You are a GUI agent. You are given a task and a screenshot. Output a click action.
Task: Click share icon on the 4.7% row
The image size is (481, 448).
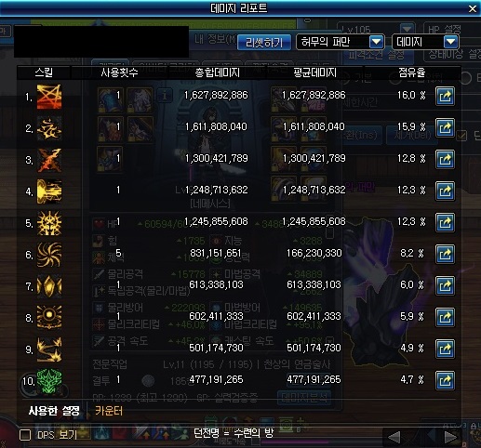coord(445,380)
